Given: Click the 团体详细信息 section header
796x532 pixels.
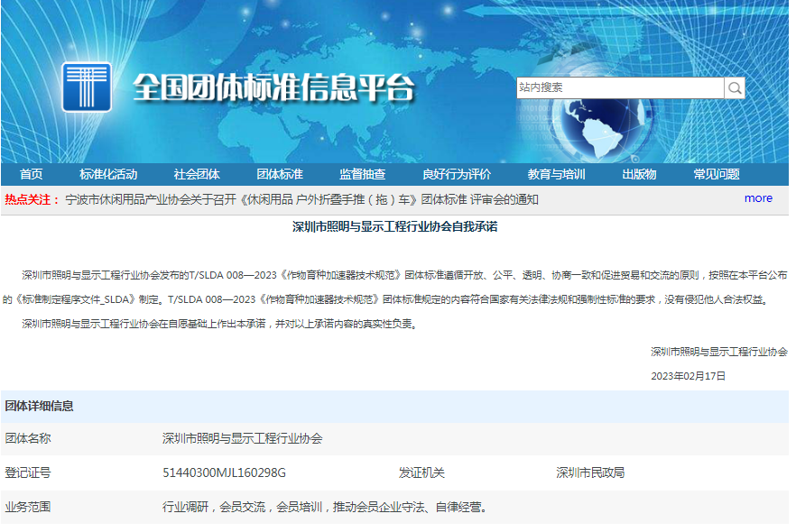Looking at the screenshot, I should [x=39, y=407].
